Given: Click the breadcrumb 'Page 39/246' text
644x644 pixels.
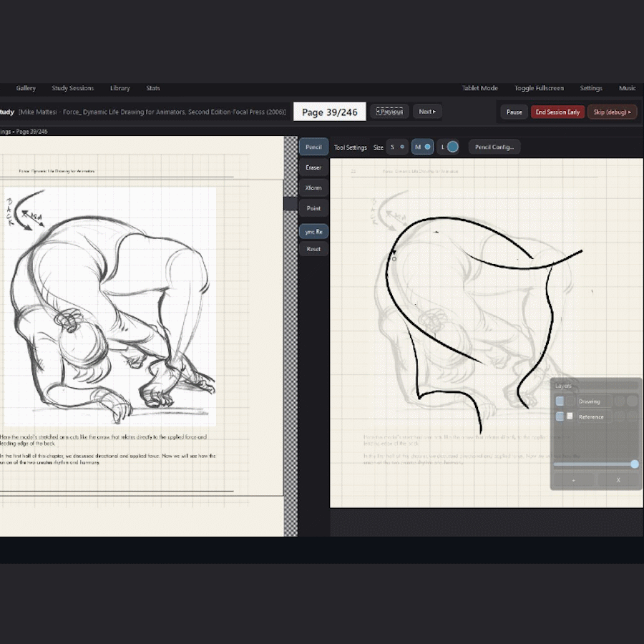Looking at the screenshot, I should [x=31, y=132].
